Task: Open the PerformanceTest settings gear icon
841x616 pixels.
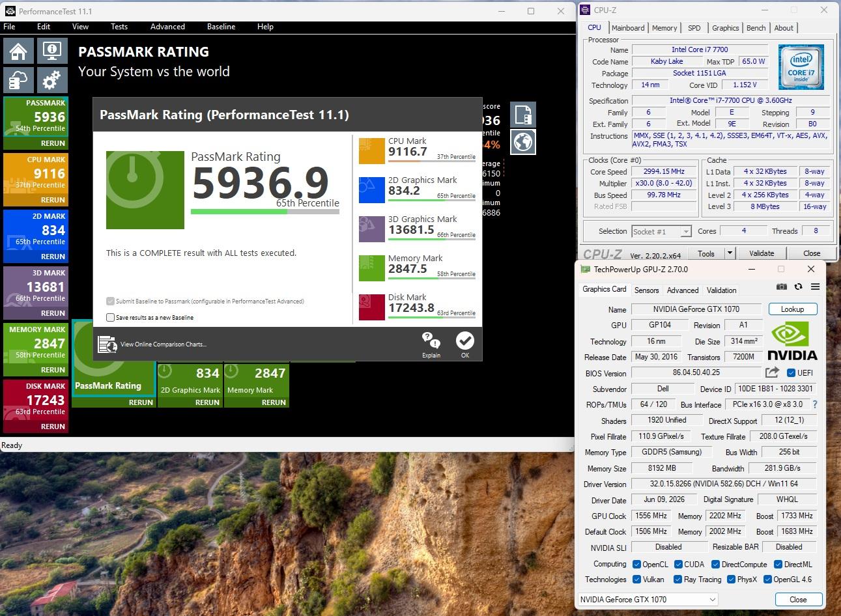Action: click(51, 80)
